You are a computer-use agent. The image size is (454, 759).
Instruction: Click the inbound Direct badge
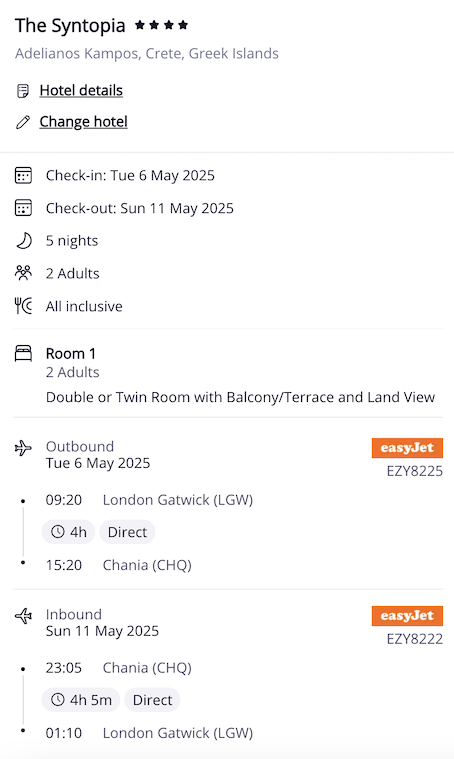(x=152, y=700)
